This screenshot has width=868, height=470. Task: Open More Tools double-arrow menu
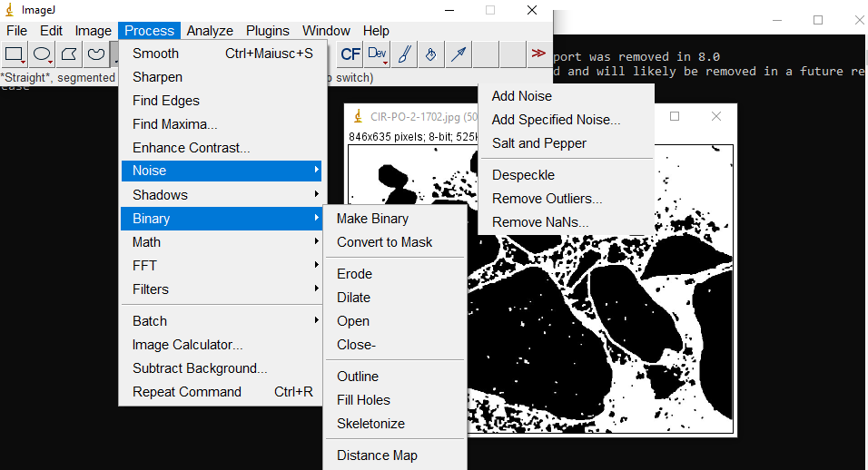pos(538,54)
